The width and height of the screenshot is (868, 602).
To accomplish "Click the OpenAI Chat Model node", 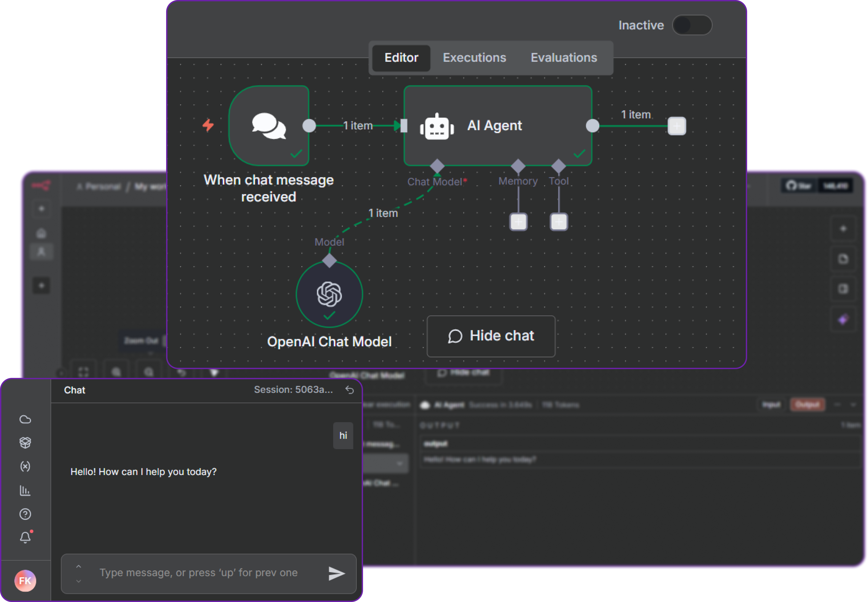I will pyautogui.click(x=329, y=294).
